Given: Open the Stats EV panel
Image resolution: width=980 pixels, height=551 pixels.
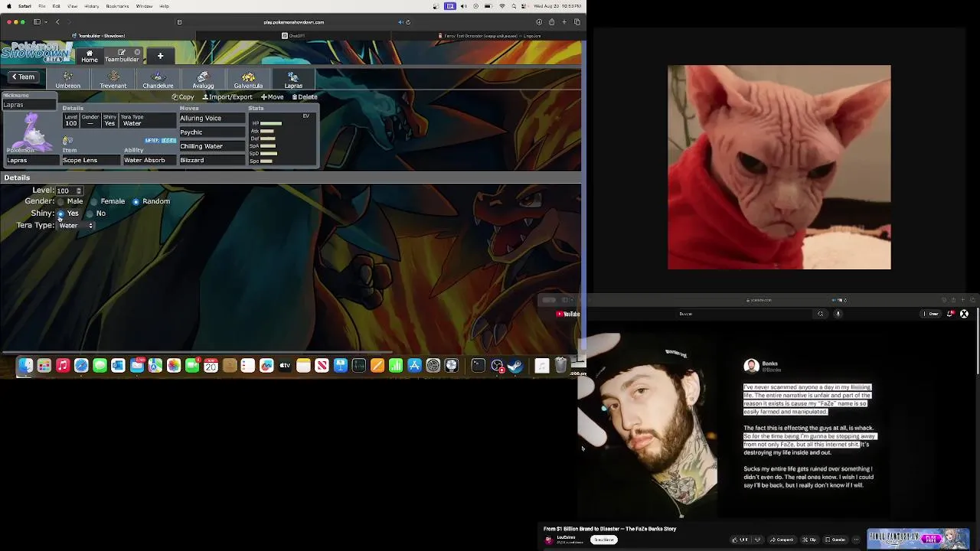Looking at the screenshot, I should [x=281, y=138].
